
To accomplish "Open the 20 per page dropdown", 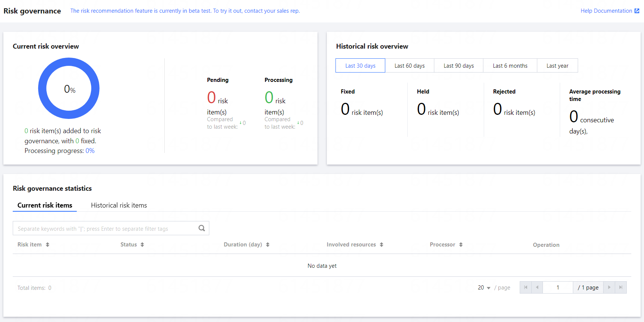I will [x=484, y=288].
